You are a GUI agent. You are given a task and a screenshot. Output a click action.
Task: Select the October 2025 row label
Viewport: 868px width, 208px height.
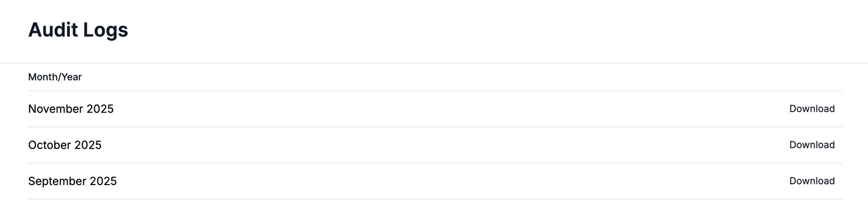(x=65, y=145)
